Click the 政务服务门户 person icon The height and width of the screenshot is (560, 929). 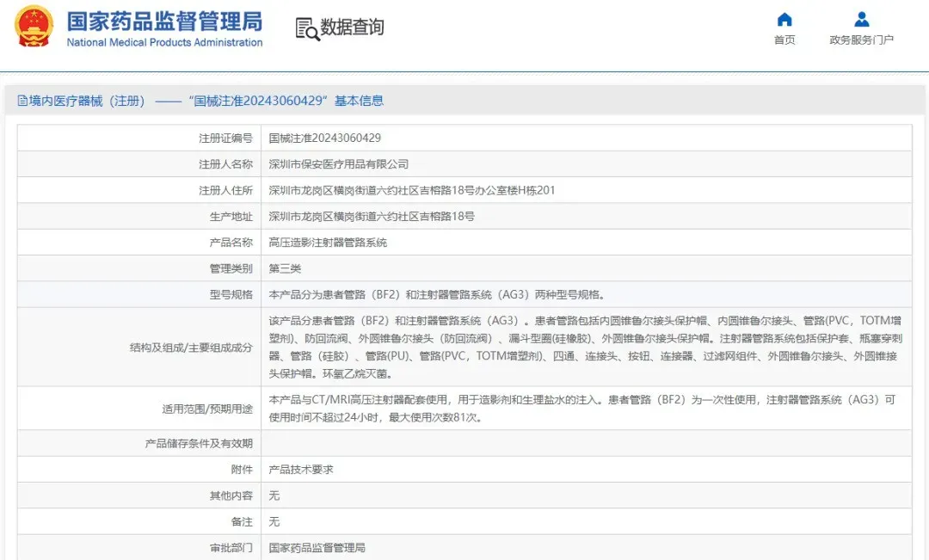[861, 19]
